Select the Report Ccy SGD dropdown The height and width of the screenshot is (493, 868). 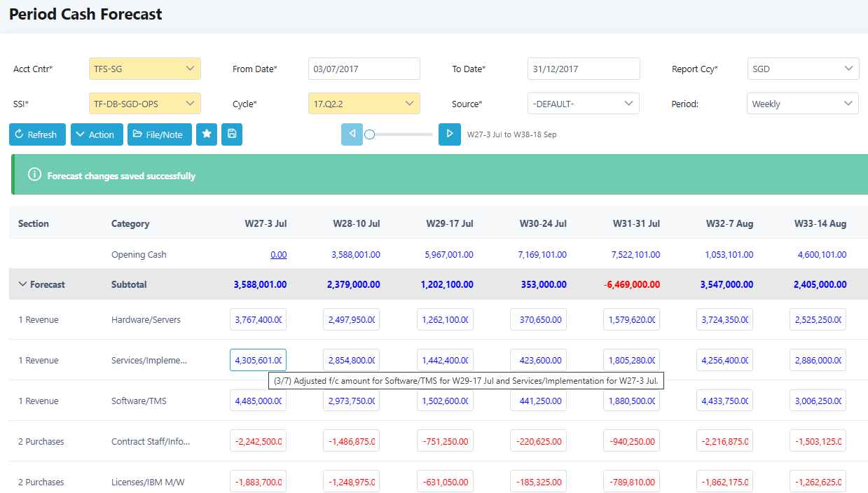(x=802, y=69)
